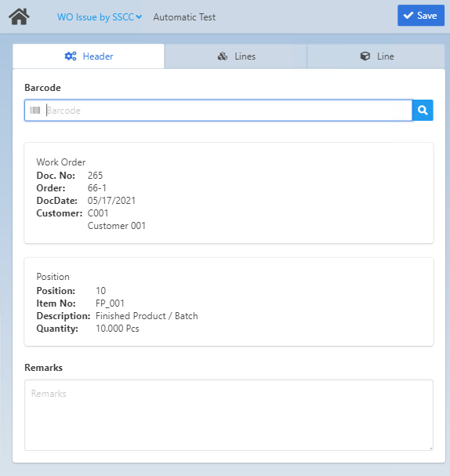Screen dimensions: 450x476
Task: Save the document
Action: point(421,15)
